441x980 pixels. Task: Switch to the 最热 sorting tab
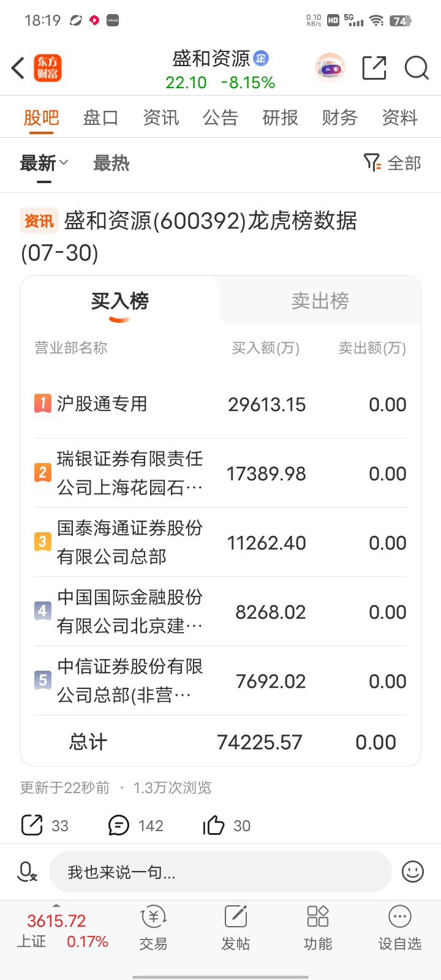point(111,164)
